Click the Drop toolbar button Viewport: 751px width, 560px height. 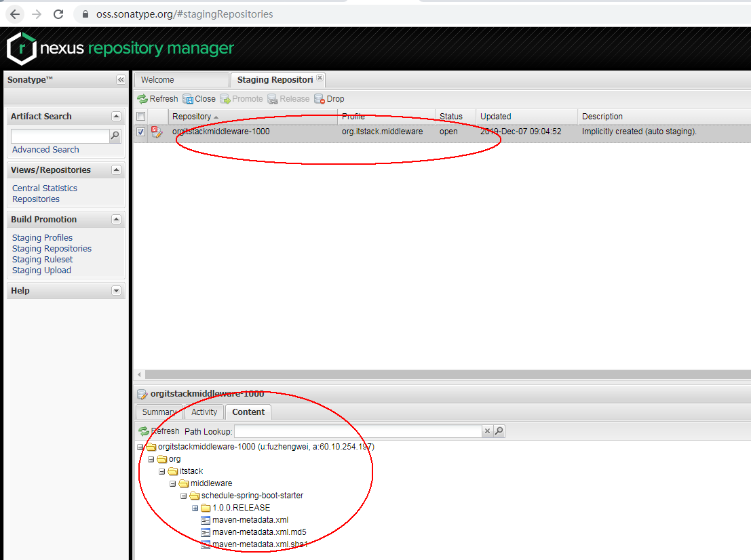[329, 98]
